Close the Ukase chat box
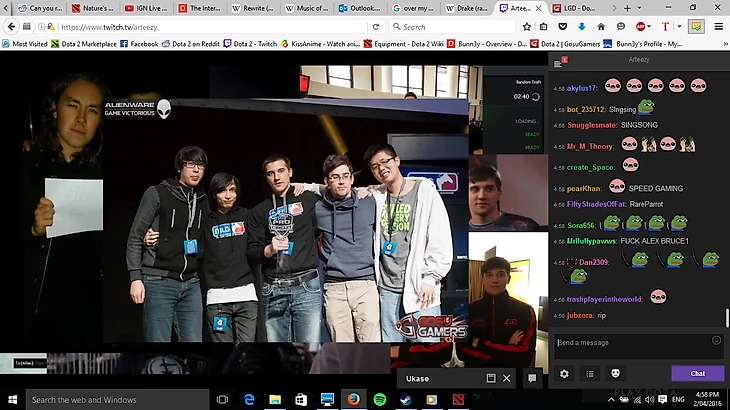Screen dimensions: 730x410 click(507, 378)
